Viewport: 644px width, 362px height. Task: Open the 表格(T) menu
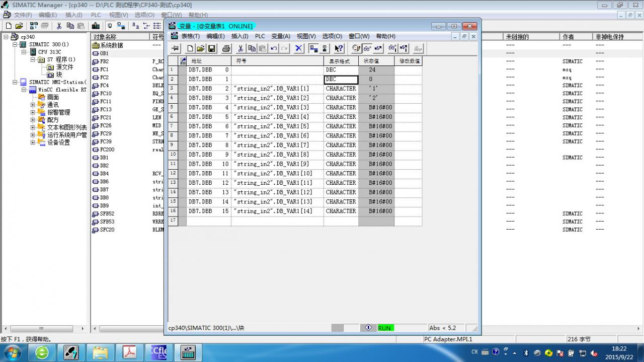click(x=190, y=36)
